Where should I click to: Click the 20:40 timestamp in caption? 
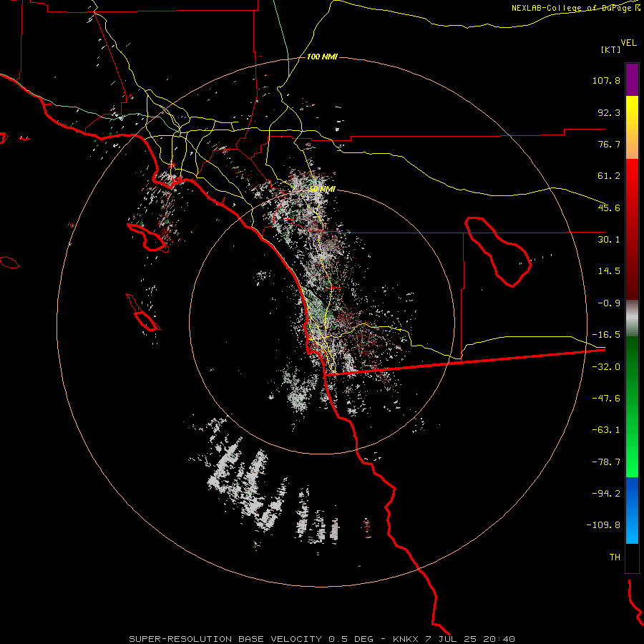(x=499, y=639)
